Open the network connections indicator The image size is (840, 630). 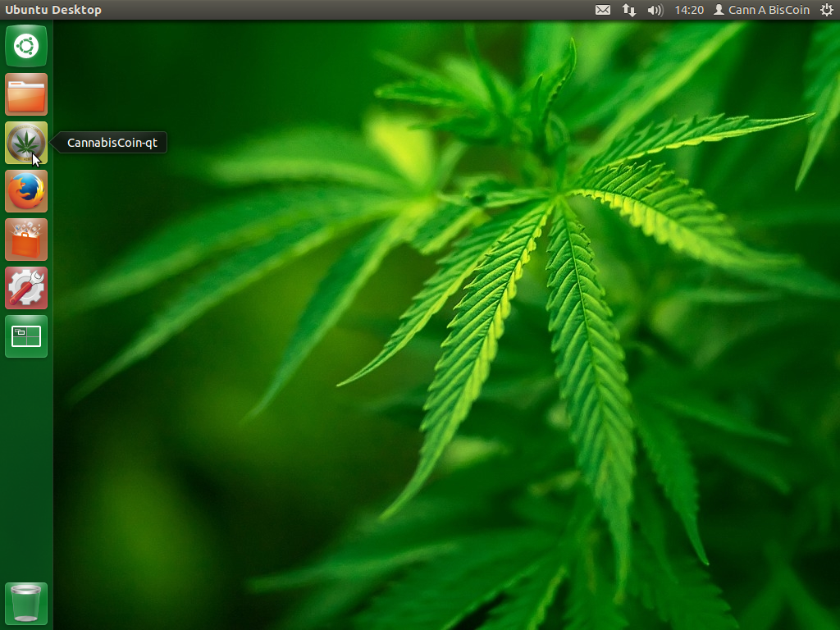pos(629,10)
